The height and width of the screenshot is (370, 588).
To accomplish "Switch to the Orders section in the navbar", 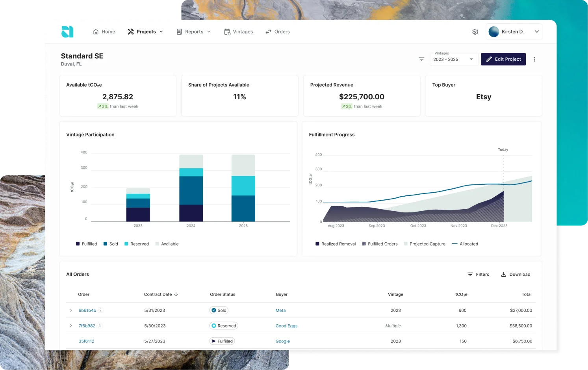I will point(278,32).
